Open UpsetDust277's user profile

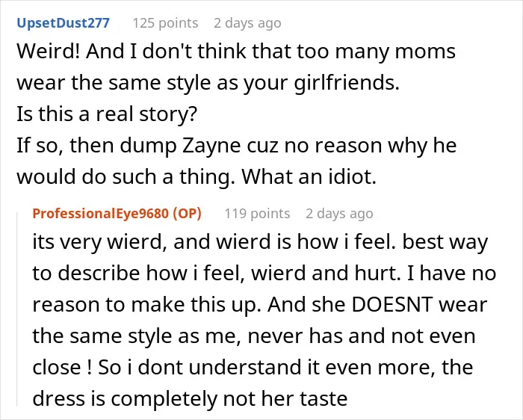(x=63, y=23)
